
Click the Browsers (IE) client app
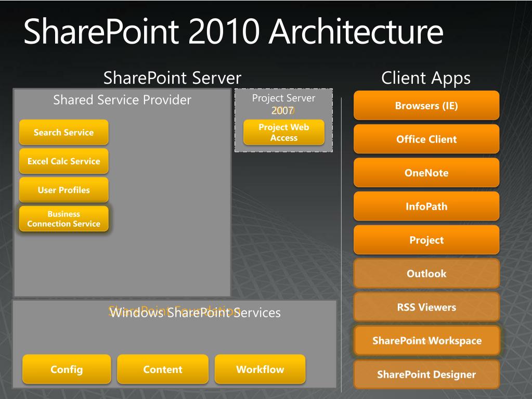426,106
